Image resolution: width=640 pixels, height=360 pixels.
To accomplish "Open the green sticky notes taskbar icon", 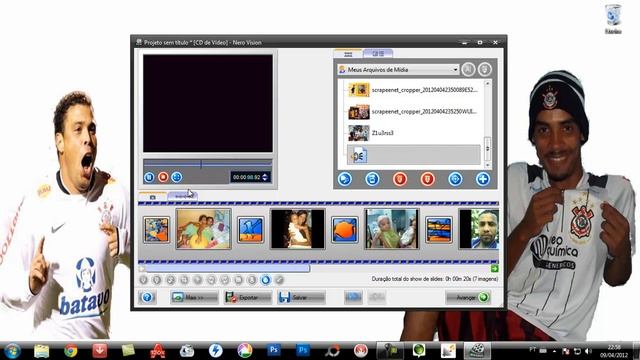I will tap(129, 351).
